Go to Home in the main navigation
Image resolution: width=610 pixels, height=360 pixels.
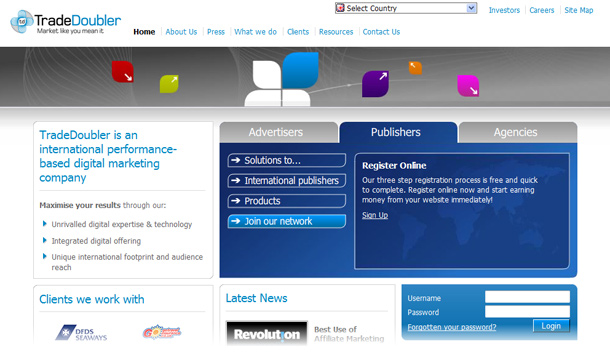(x=144, y=32)
